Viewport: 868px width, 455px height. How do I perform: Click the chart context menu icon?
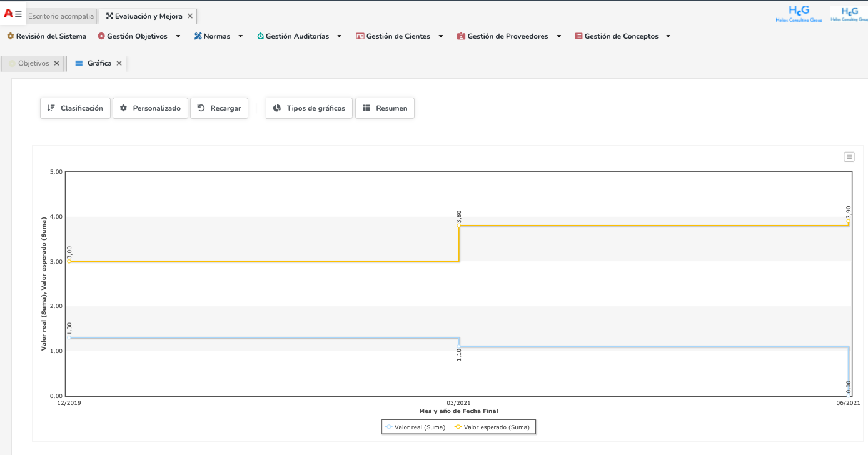(x=849, y=157)
